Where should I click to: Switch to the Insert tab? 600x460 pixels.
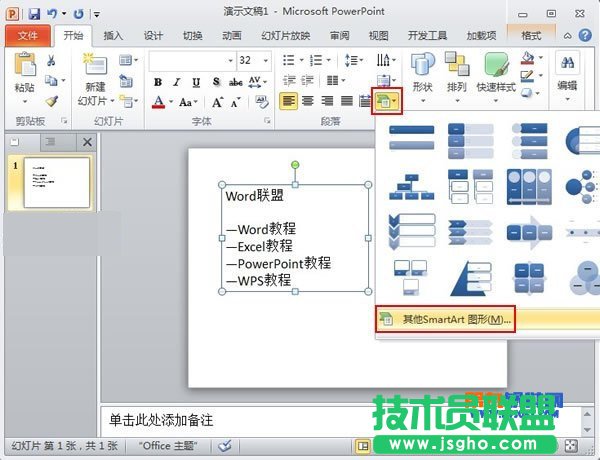(x=113, y=36)
